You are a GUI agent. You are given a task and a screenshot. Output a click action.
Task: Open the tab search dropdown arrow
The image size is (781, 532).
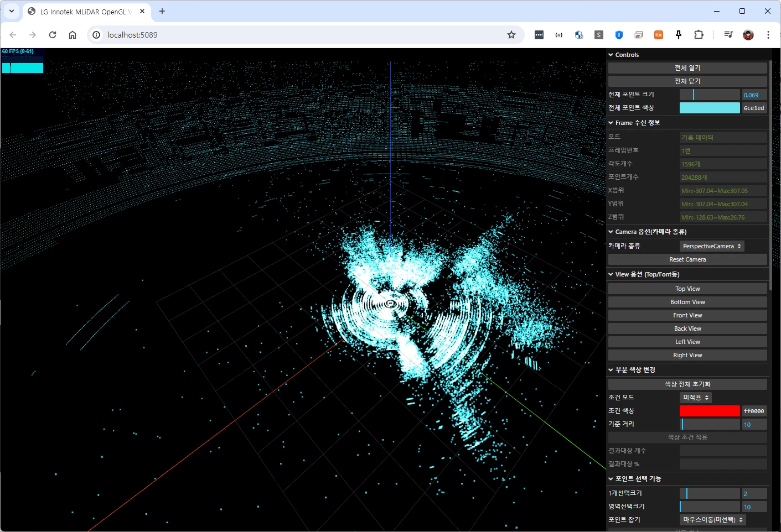click(x=12, y=11)
